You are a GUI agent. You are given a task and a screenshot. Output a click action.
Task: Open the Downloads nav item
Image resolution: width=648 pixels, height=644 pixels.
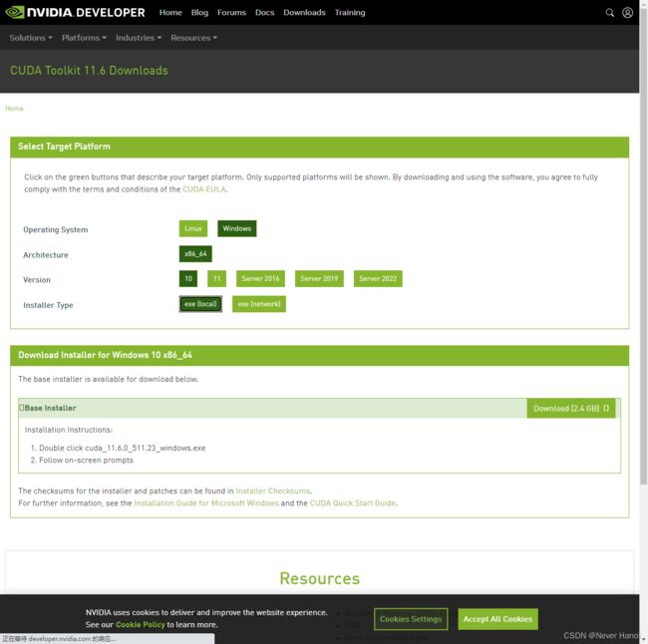coord(305,12)
